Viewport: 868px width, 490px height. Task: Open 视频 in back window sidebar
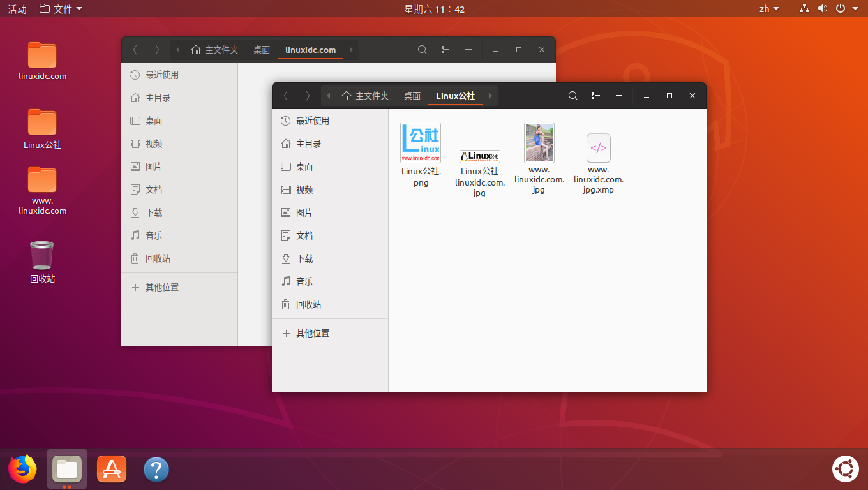(179, 144)
